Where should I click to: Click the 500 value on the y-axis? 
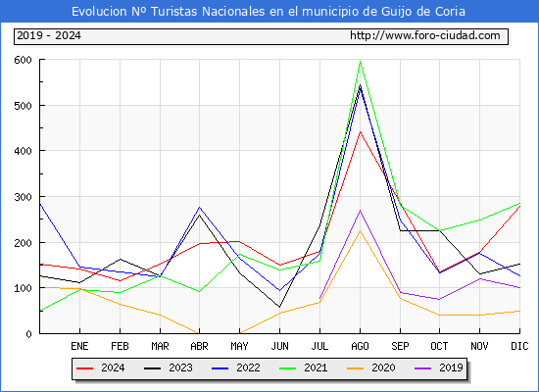coord(24,106)
